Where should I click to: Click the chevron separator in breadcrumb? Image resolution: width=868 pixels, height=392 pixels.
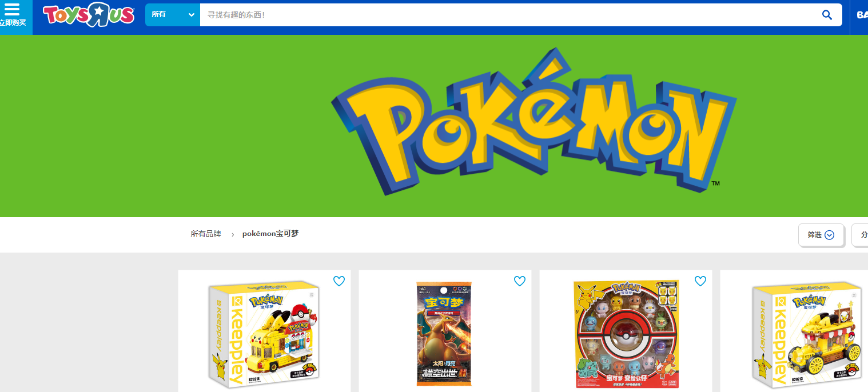233,235
